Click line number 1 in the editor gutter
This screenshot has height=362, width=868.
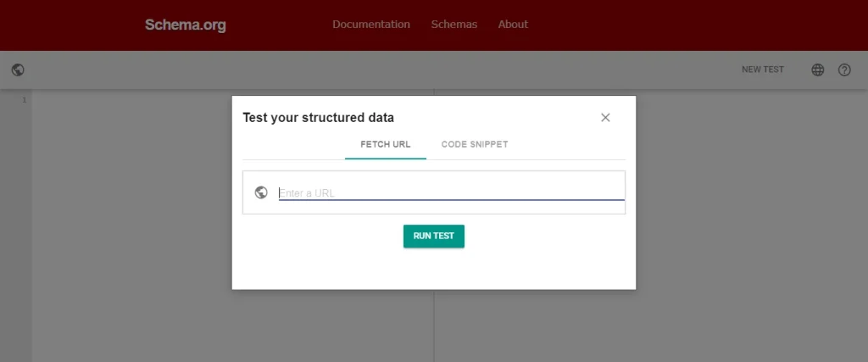(24, 100)
